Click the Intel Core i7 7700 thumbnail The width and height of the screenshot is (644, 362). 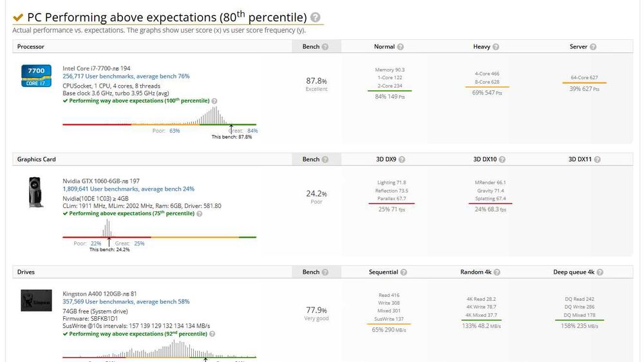tap(37, 75)
